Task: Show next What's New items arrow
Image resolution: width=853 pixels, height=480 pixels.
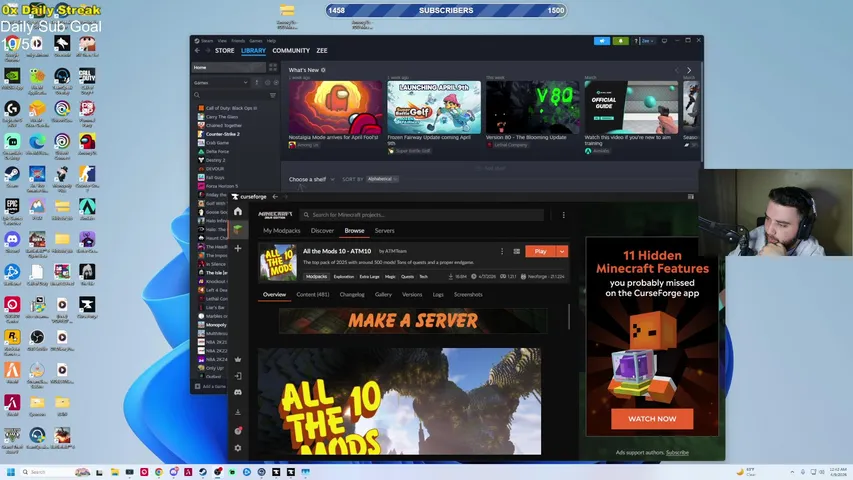Action: [x=689, y=70]
